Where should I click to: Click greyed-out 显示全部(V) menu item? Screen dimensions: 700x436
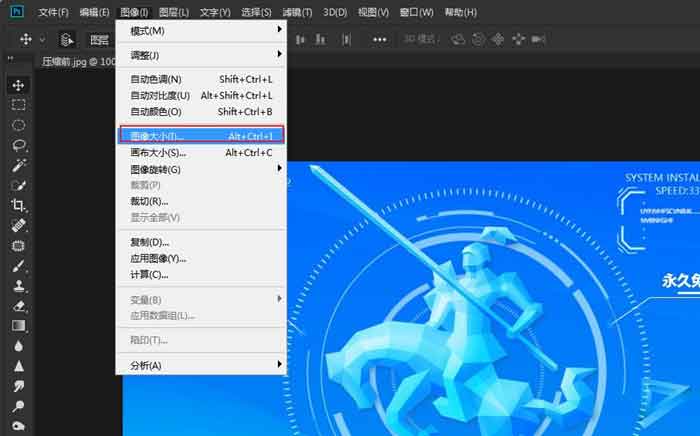(x=201, y=217)
